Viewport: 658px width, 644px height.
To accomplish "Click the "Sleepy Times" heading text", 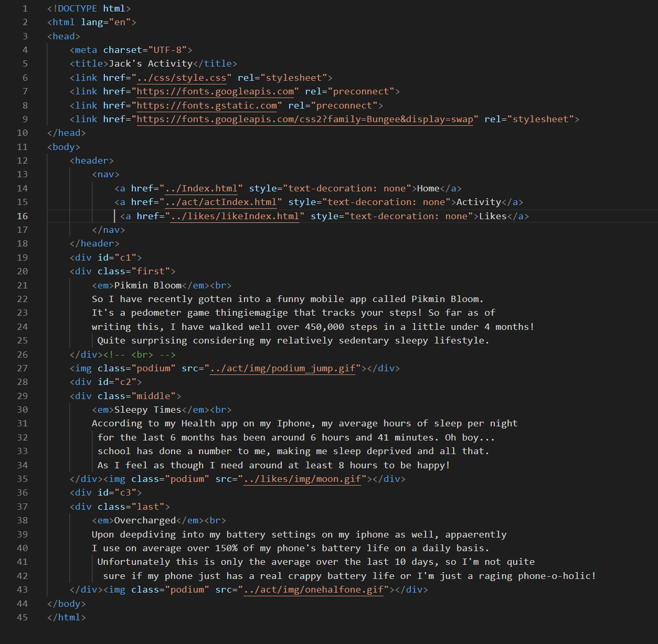I will click(x=147, y=410).
